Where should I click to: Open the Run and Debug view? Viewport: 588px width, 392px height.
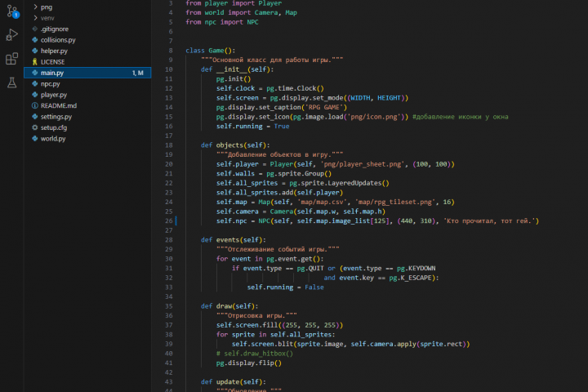click(x=12, y=35)
